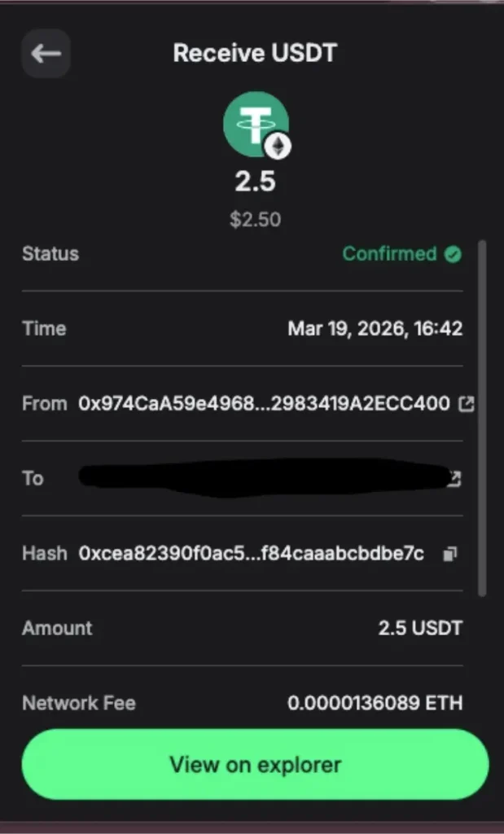Image resolution: width=504 pixels, height=834 pixels.
Task: Click the $2.50 fiat value display
Action: (x=256, y=218)
